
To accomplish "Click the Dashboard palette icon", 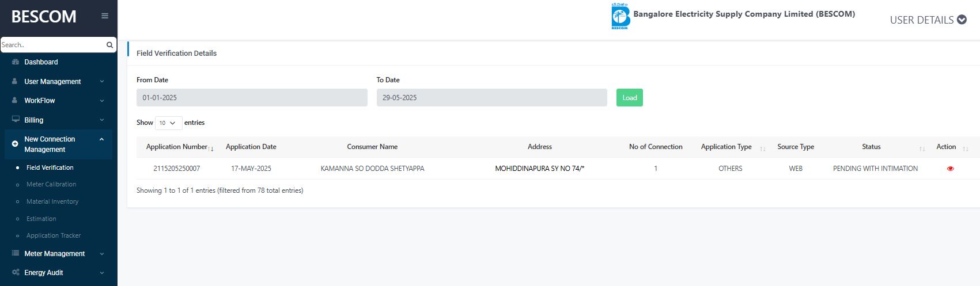I will (x=16, y=62).
